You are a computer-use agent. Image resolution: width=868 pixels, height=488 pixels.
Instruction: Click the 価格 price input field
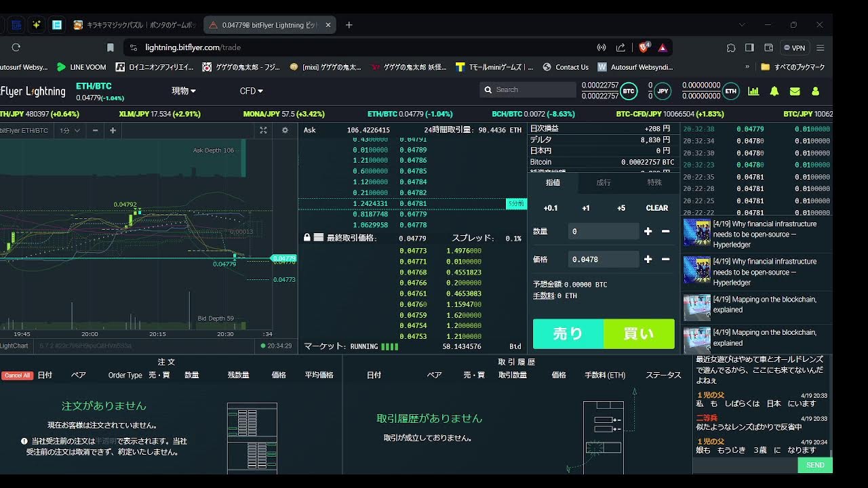[604, 259]
